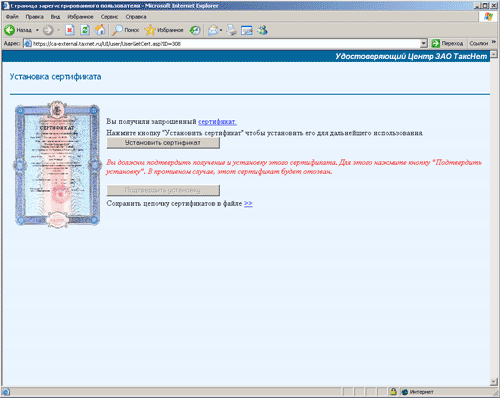Screen dimensions: 500x398
Task: Click the 'Сохранить цепочку сертификатов в файле' text
Action: 174,203
